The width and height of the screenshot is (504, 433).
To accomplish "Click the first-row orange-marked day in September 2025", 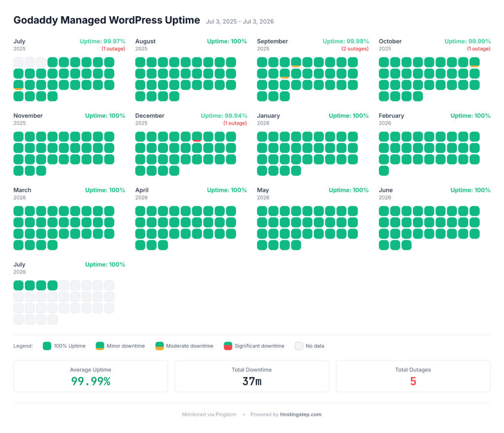I will [x=296, y=62].
